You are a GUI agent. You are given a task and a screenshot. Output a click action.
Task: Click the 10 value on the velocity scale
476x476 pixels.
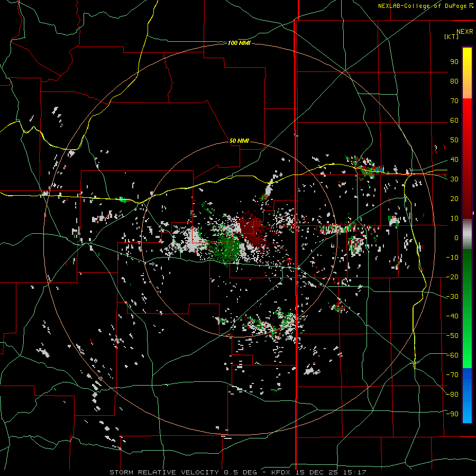454,218
